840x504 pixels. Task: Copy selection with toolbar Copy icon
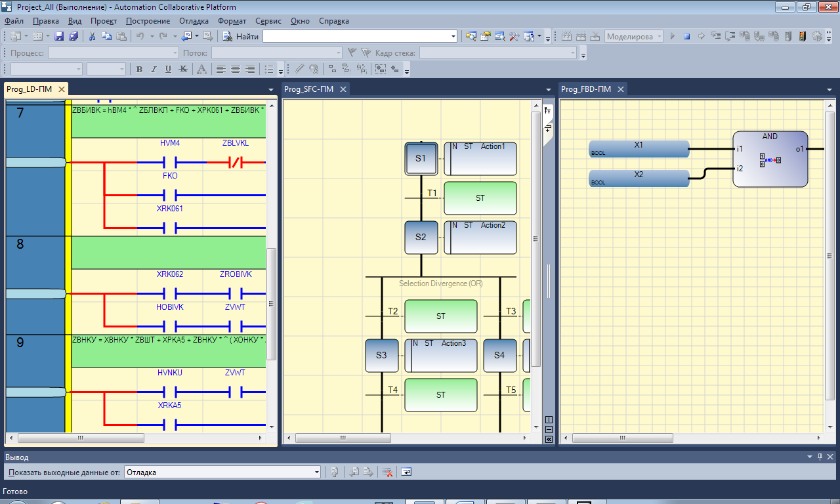click(x=106, y=36)
